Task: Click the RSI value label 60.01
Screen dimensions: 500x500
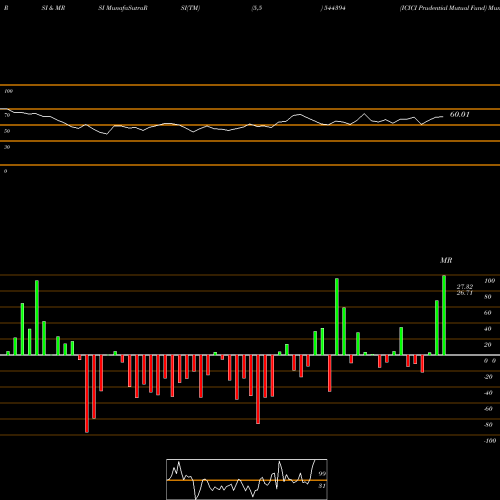Action: click(460, 114)
